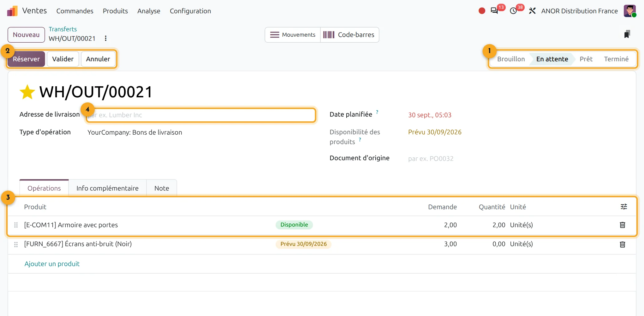Delete the Écrans anti-bruit line
Screen dimensions: 644x316
tap(623, 244)
